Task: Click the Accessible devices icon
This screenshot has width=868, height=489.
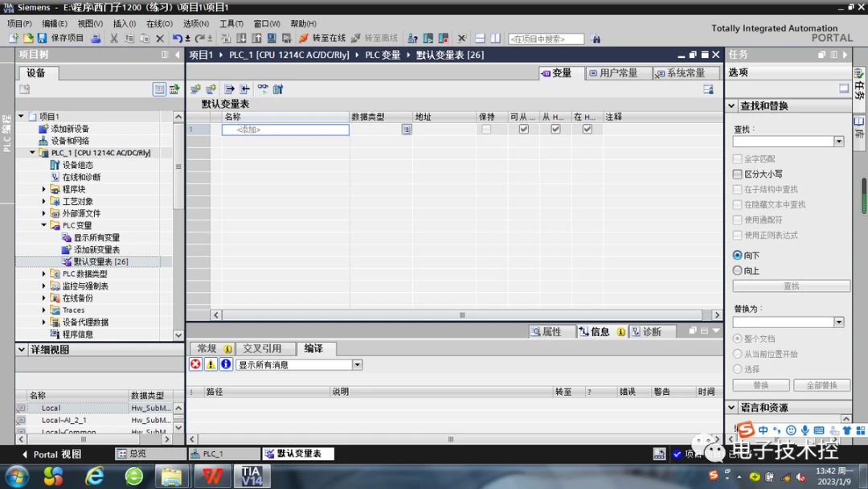Action: (x=413, y=39)
